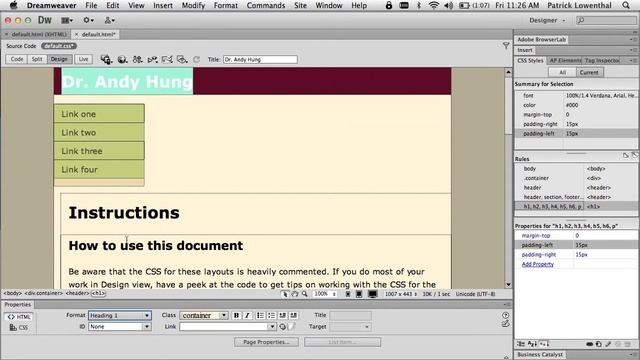
Task: Open the Target dropdown
Action: [350, 327]
